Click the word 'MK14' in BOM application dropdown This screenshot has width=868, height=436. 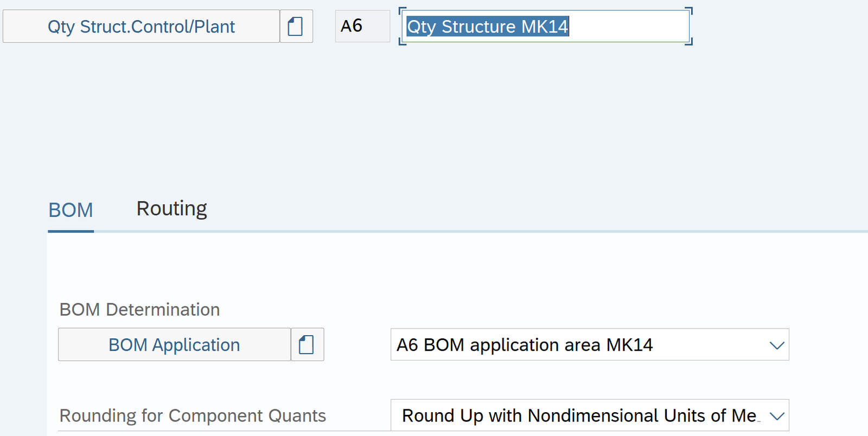click(x=629, y=345)
